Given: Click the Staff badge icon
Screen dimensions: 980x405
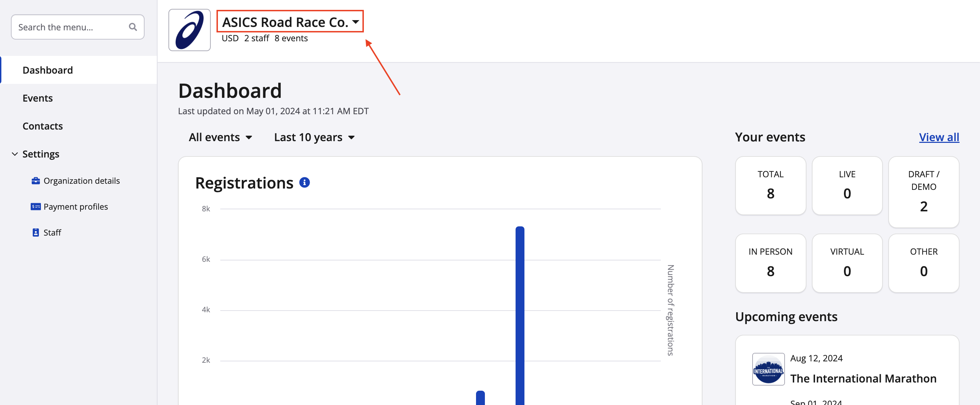Looking at the screenshot, I should point(35,232).
